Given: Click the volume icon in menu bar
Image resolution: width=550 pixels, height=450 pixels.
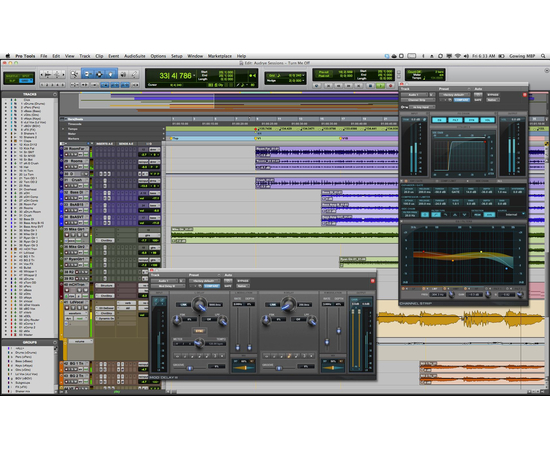Looking at the screenshot, I should click(x=466, y=56).
